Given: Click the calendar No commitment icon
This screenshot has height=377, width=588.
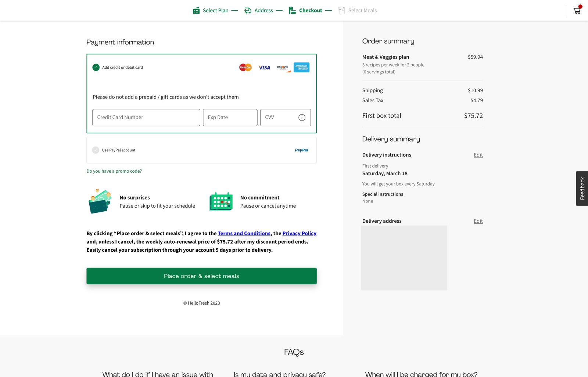Looking at the screenshot, I should click(221, 201).
